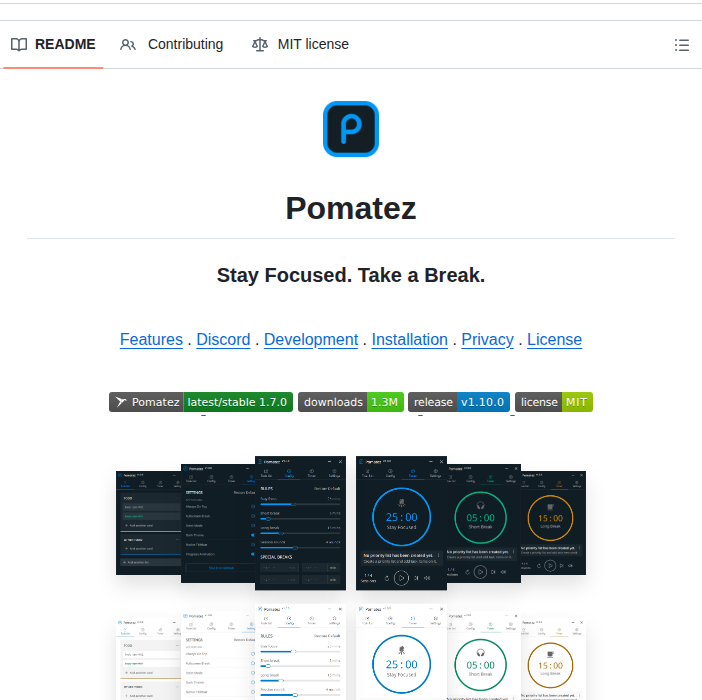Viewport: 702px width, 700px height.
Task: Open the dark theme Rules config screenshot
Action: click(300, 523)
